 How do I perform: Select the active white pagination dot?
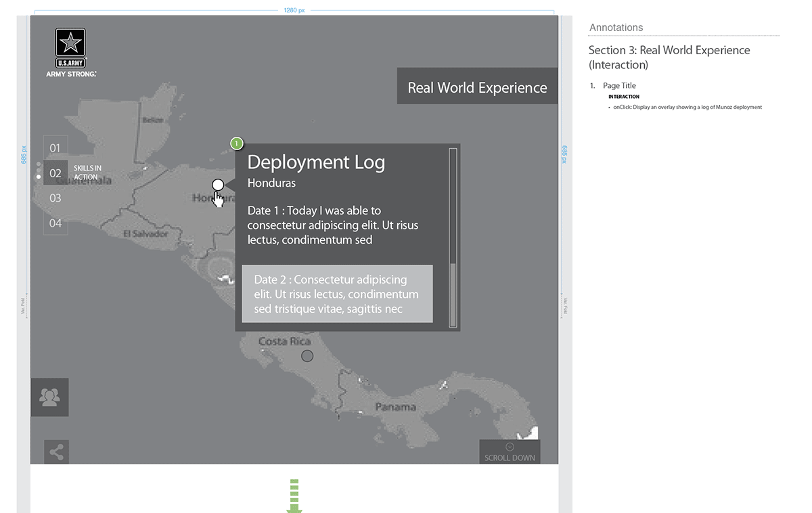click(39, 177)
